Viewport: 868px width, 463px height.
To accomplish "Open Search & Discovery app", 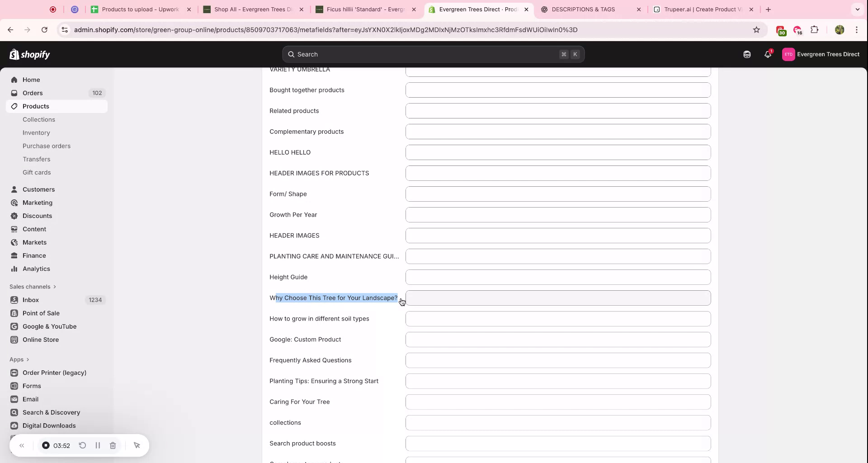I will tap(50, 412).
